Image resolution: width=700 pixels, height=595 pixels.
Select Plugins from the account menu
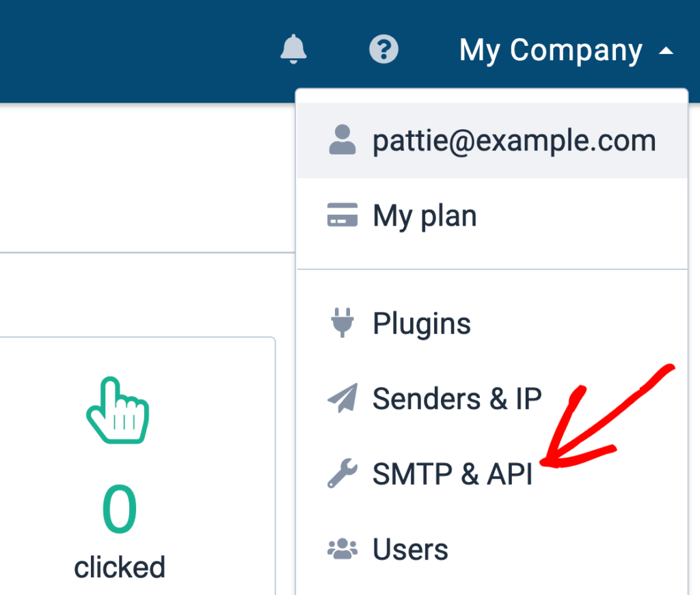[422, 321]
